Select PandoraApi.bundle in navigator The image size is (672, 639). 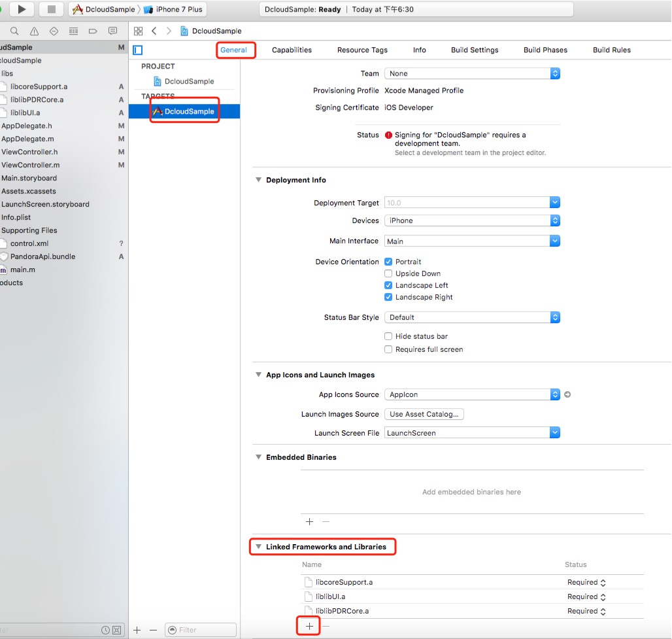coord(43,256)
